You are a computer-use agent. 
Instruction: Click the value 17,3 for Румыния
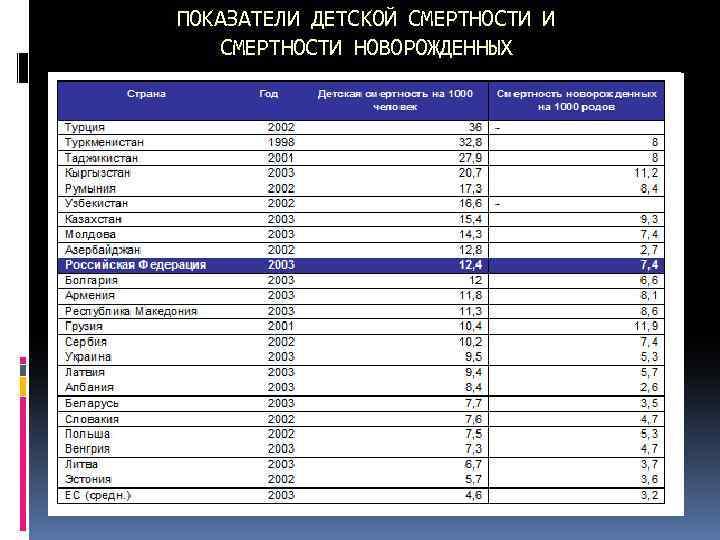[x=470, y=189]
